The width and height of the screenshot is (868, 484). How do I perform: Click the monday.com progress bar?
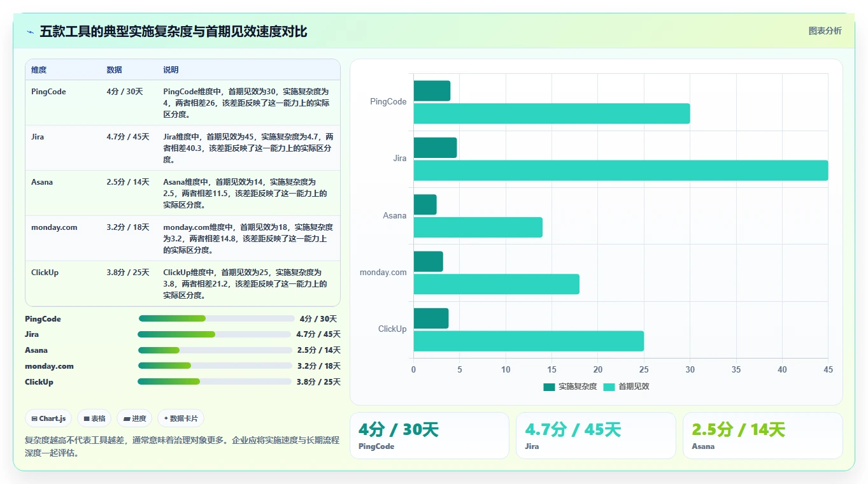pos(215,366)
